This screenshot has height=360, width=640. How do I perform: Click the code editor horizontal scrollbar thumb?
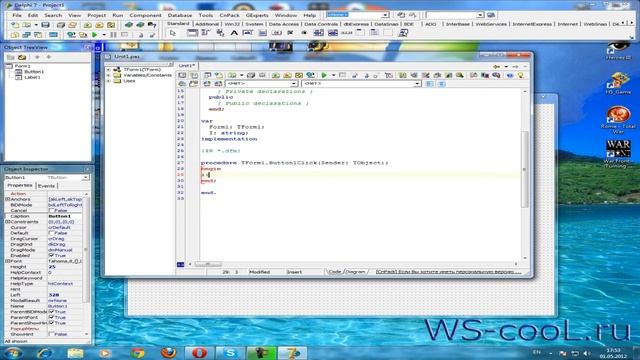coord(208,264)
